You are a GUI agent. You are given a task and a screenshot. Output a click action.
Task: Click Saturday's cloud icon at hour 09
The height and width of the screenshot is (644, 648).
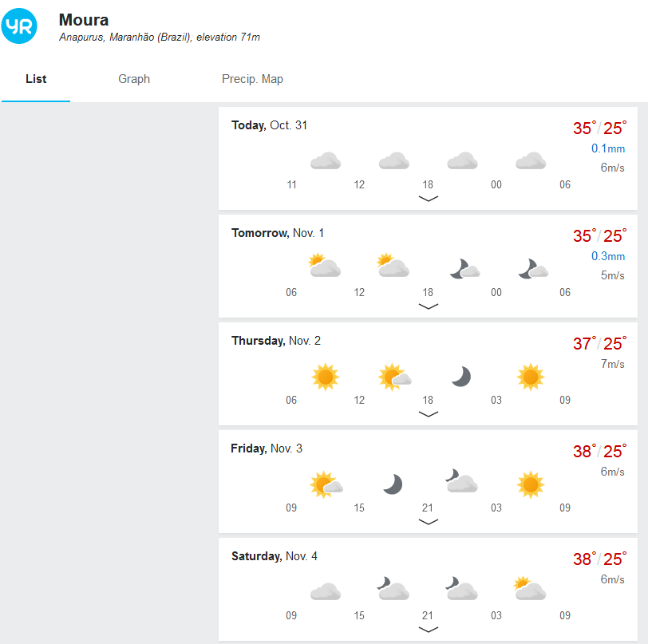click(x=325, y=592)
